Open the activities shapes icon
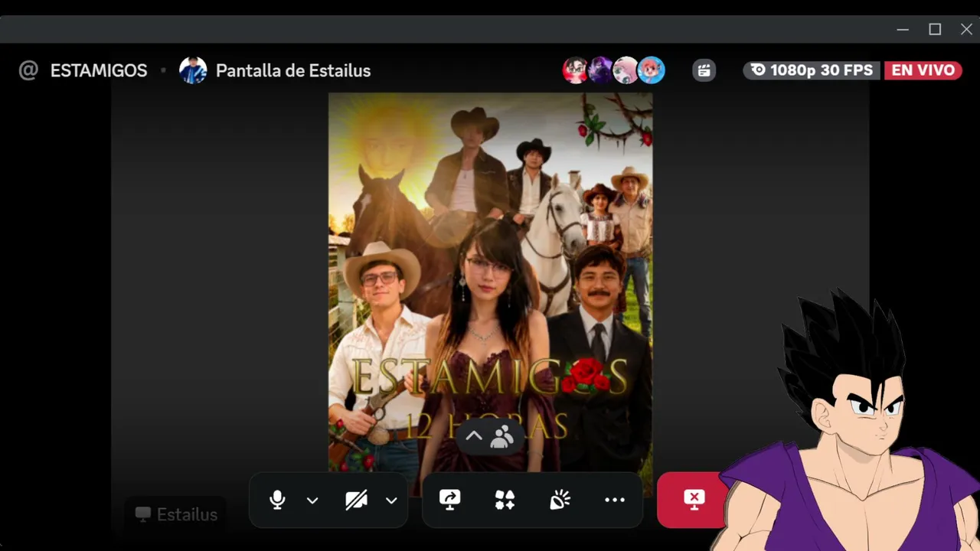Image resolution: width=980 pixels, height=551 pixels. [505, 500]
